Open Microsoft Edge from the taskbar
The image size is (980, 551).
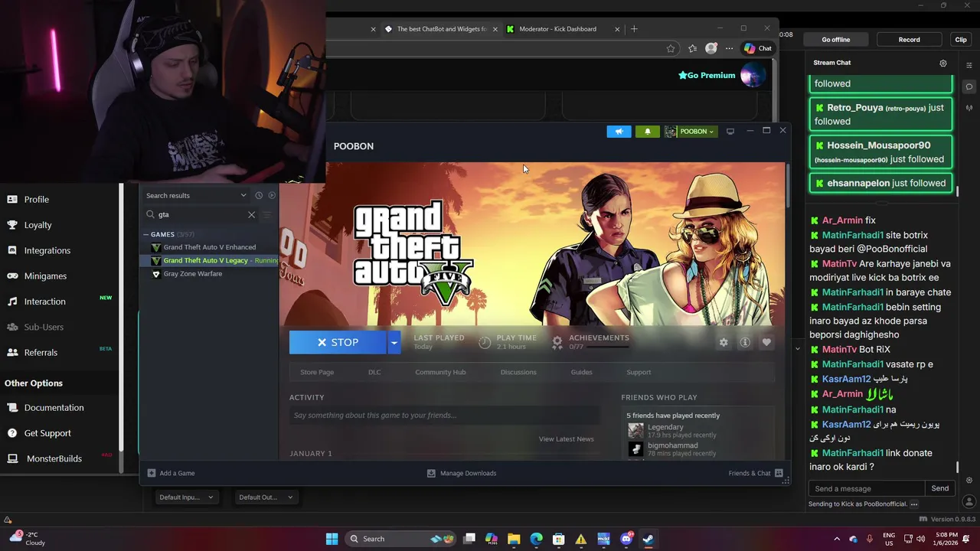tap(536, 539)
